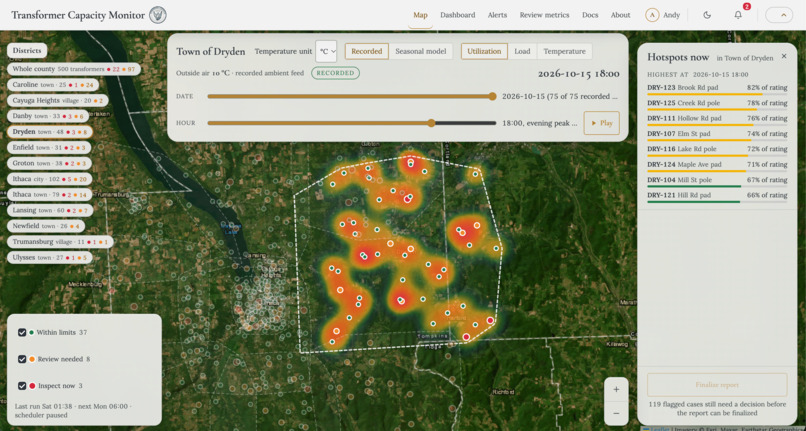Viewport: 806px width, 431px height.
Task: Select the Danby town district
Action: point(48,116)
